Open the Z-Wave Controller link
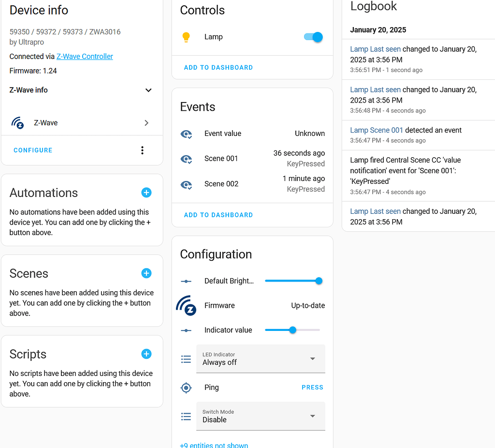495x448 pixels. [x=84, y=56]
